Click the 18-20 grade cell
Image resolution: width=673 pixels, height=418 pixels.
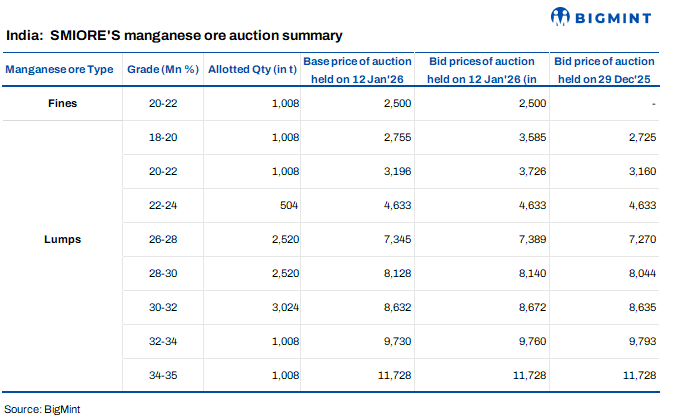click(161, 137)
